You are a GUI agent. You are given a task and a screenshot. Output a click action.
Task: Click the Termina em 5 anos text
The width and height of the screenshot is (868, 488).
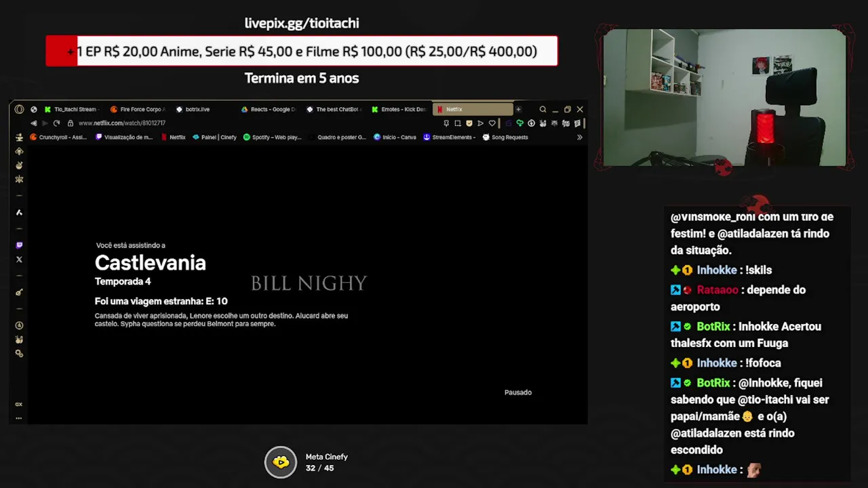302,78
